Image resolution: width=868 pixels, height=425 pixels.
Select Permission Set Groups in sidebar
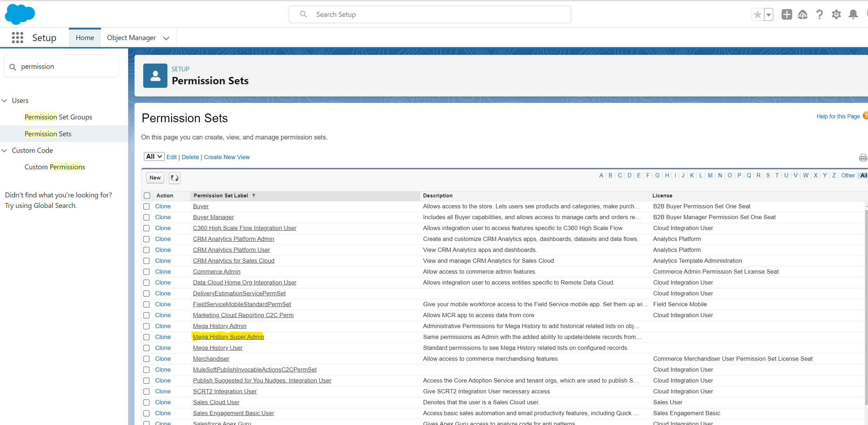coord(58,117)
